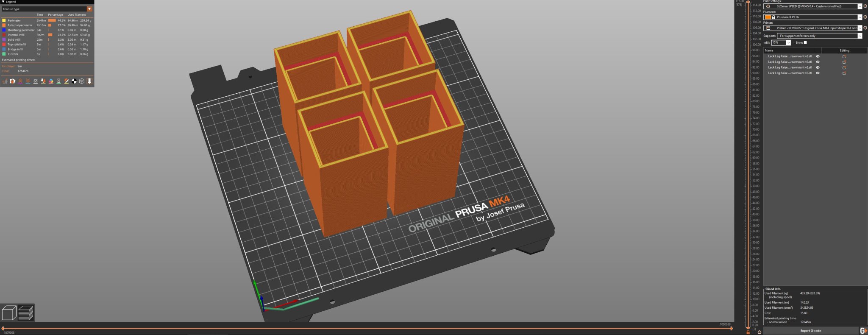Enable the Brim checkbox

click(x=805, y=42)
